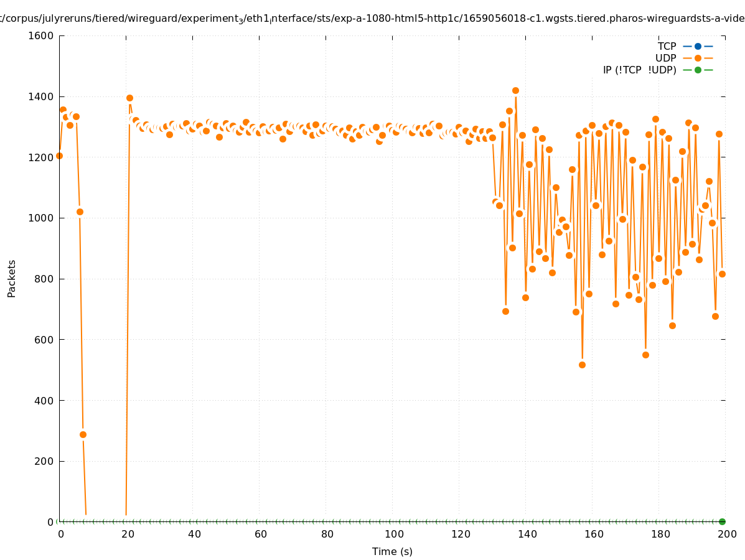Click the 1000 tick label on y-axis
This screenshot has width=745, height=560.
[41, 218]
